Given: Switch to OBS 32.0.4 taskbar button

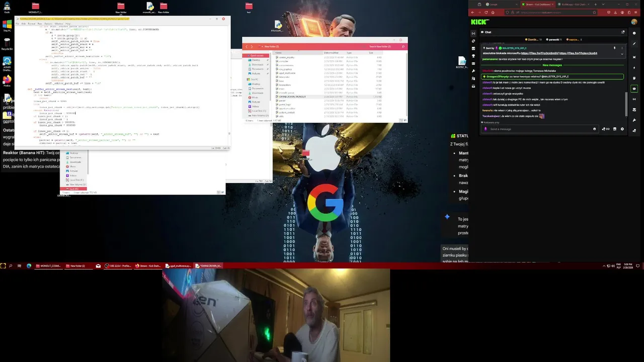Looking at the screenshot, I should pyautogui.click(x=119, y=265).
